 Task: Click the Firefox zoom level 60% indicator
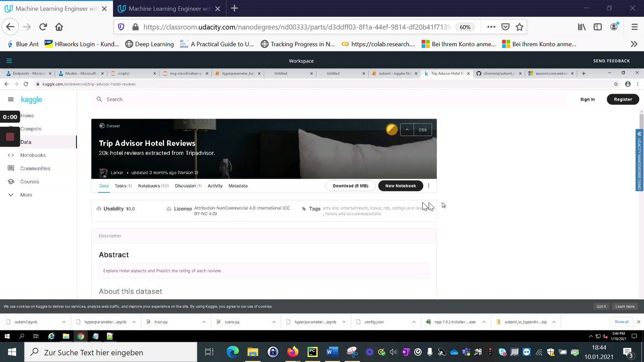(465, 27)
